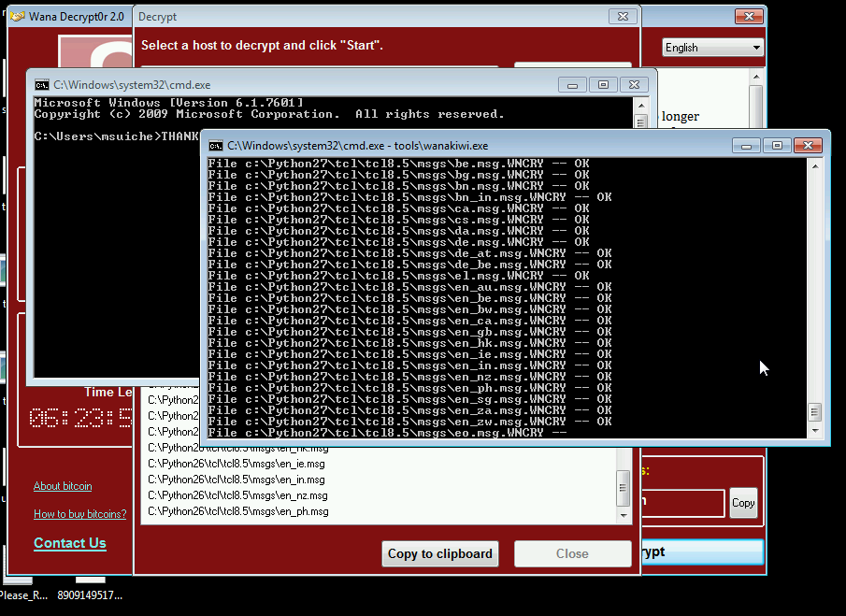
Task: Click the cmd icon of the tools\wanakiwi.exe window
Action: pos(216,146)
